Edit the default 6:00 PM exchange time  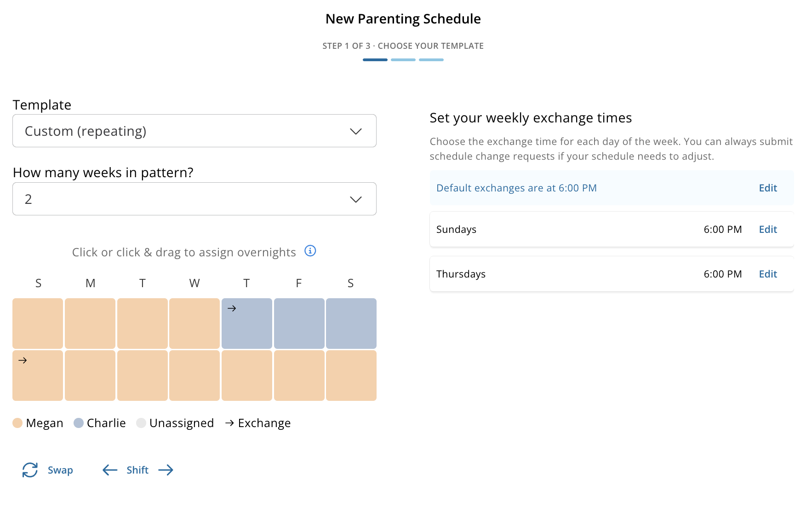tap(768, 188)
